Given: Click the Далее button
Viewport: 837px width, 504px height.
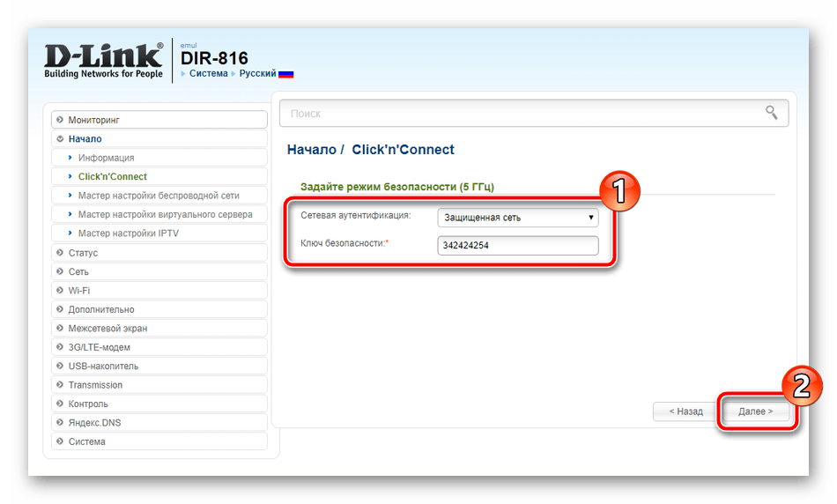Looking at the screenshot, I should tap(755, 411).
